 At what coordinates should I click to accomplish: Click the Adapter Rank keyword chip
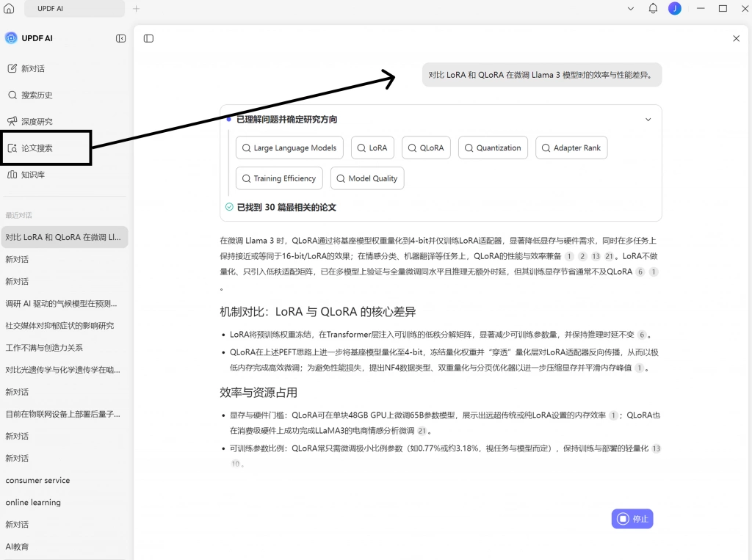click(571, 148)
